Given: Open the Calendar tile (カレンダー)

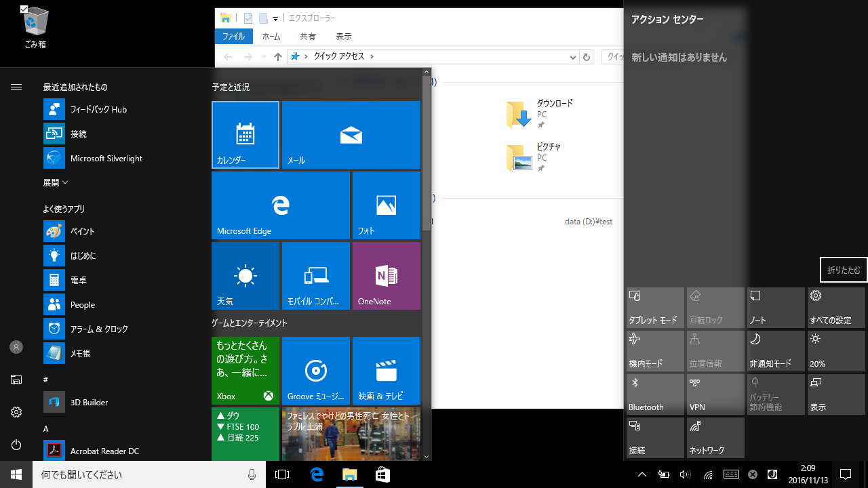Looking at the screenshot, I should [245, 135].
